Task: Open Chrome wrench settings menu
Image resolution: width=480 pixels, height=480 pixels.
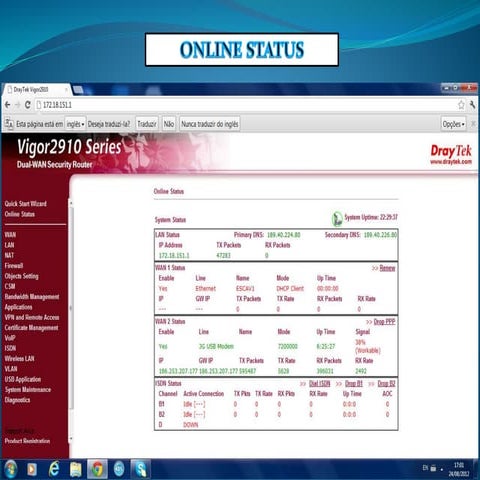Action: [x=472, y=105]
